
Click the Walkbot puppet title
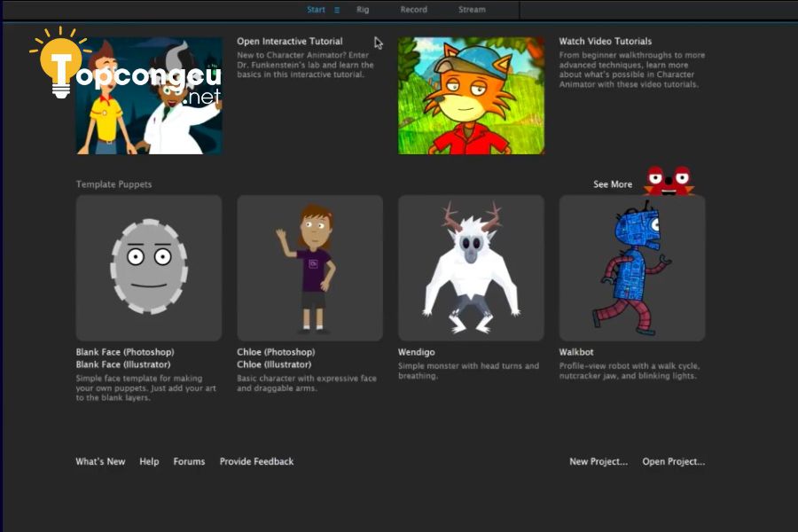(576, 352)
